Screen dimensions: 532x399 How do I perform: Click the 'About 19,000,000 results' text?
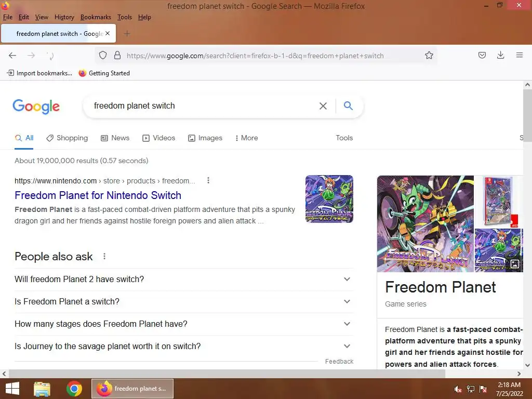point(82,161)
